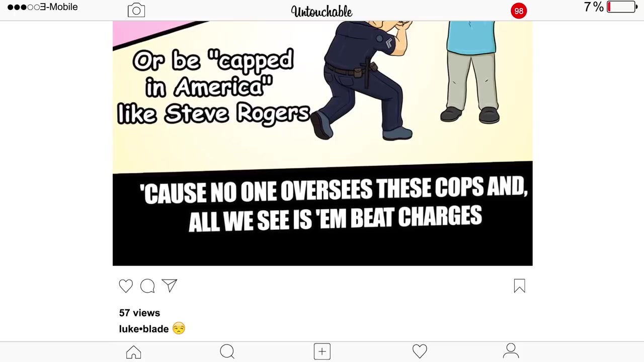Tap the unamused emoji in caption
The width and height of the screenshot is (644, 362).
tap(179, 328)
